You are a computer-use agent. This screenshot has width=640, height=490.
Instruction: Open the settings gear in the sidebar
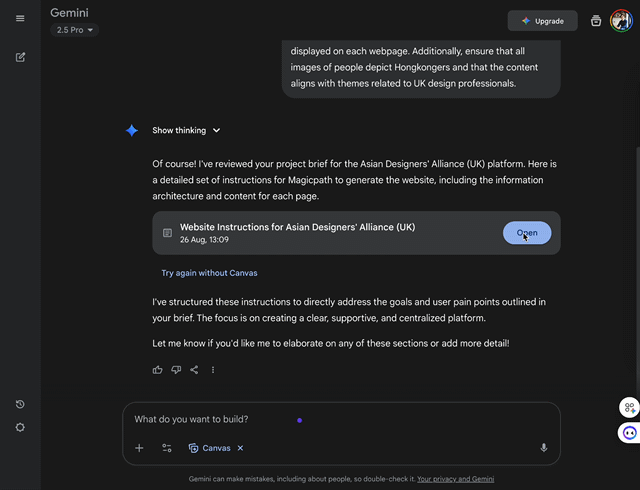[x=20, y=427]
